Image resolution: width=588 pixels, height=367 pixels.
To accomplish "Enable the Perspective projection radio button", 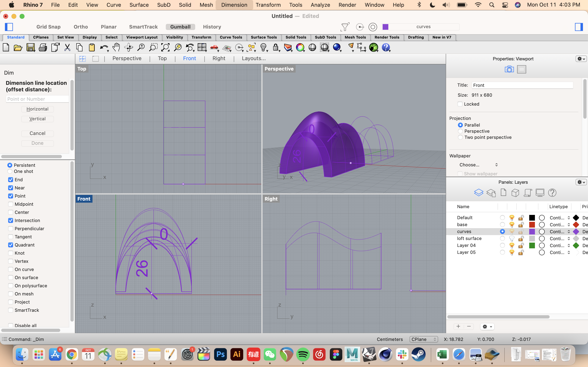I will [x=460, y=131].
